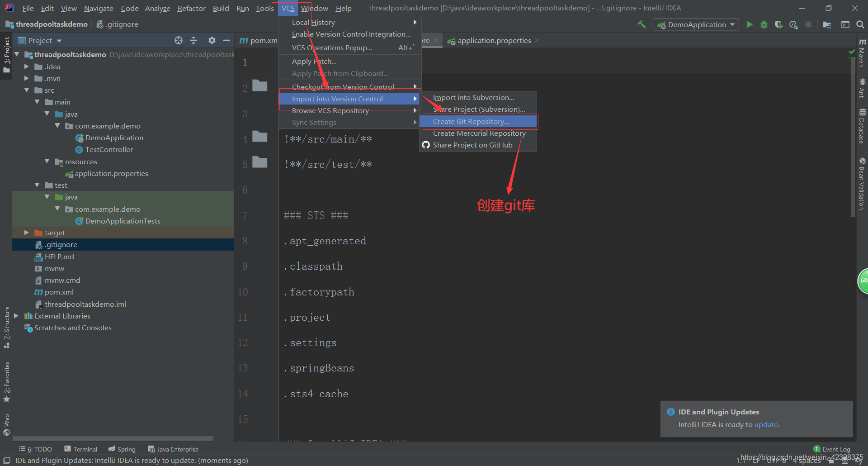Open the Web tool window tab

click(x=6, y=424)
